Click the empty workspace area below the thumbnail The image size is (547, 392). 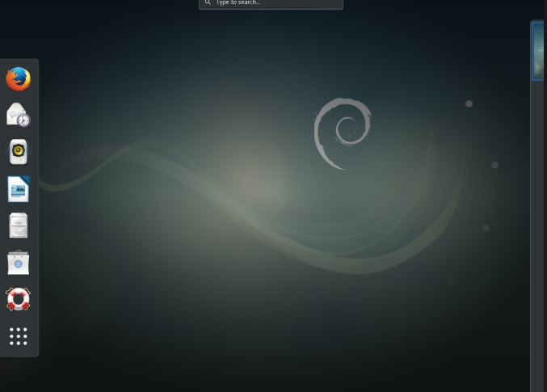click(x=538, y=242)
